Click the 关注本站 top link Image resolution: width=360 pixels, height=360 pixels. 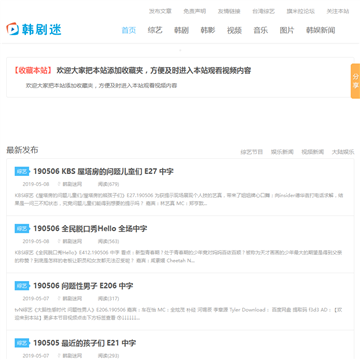coord(338,11)
